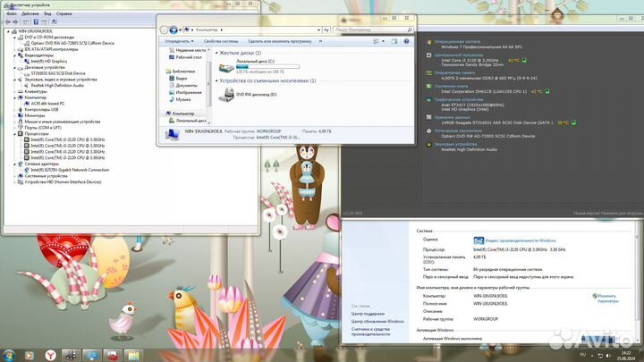Viewport: 644px width, 362px height.
Task: Open Yandex browser from the taskbar
Action: click(50, 355)
